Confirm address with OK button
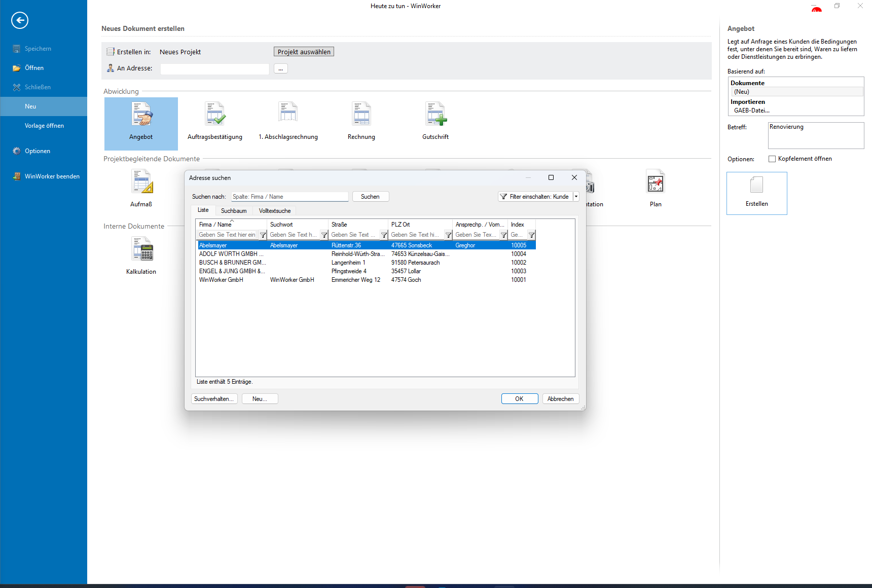The image size is (872, 588). pyautogui.click(x=519, y=399)
